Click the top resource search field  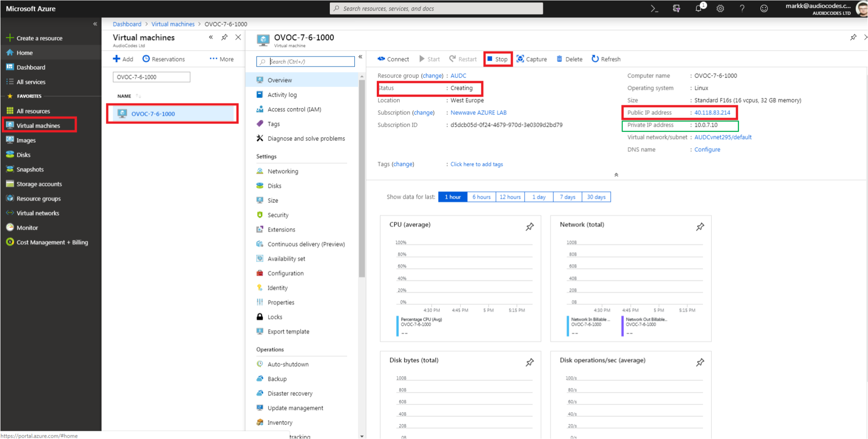pyautogui.click(x=436, y=9)
